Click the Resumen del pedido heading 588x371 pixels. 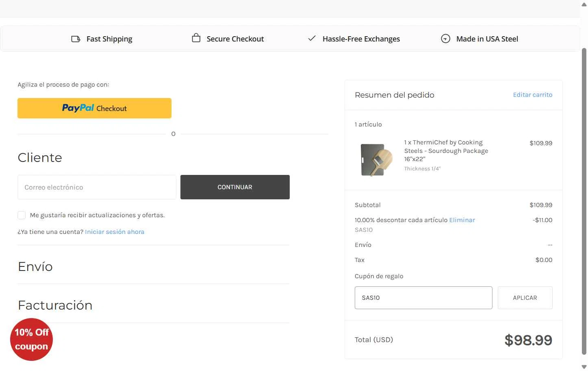pos(395,95)
